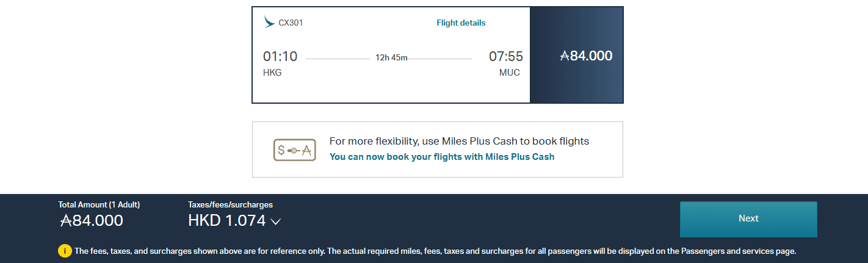Click the Miles Plus Cash icon
This screenshot has height=263, width=868.
294,150
